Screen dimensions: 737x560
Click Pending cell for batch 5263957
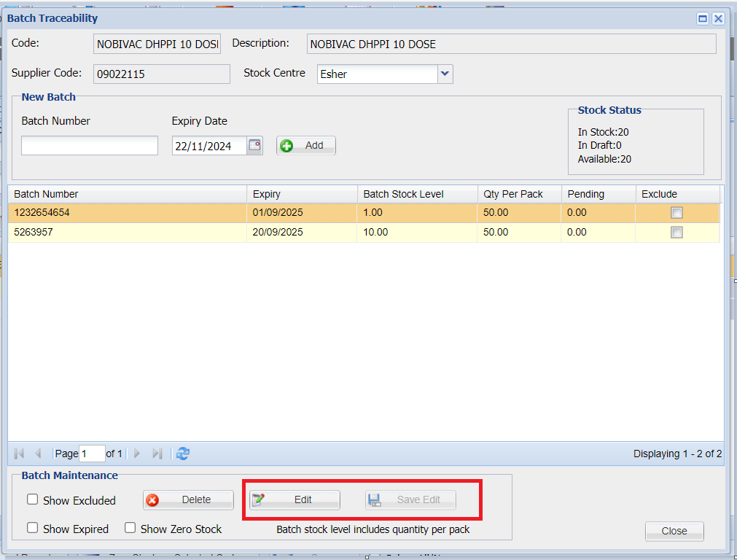coord(598,233)
